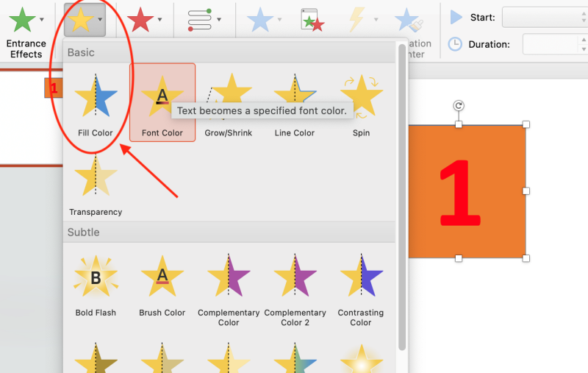Expand the Path Animation dropdown arrow
The height and width of the screenshot is (373, 588).
tap(219, 20)
